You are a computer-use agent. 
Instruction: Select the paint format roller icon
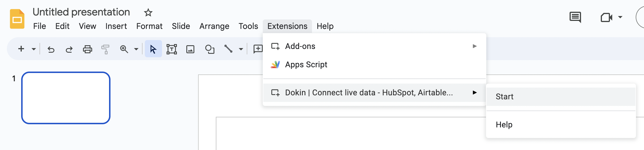(x=105, y=49)
